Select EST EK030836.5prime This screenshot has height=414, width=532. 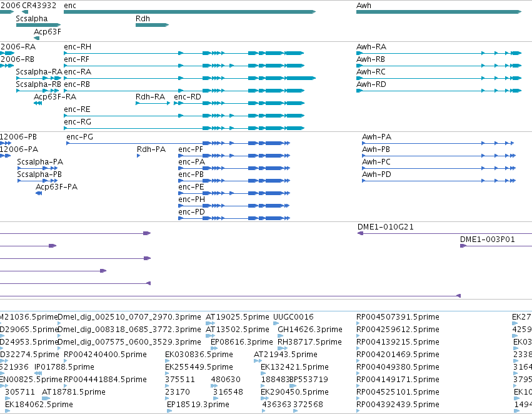[199, 355]
